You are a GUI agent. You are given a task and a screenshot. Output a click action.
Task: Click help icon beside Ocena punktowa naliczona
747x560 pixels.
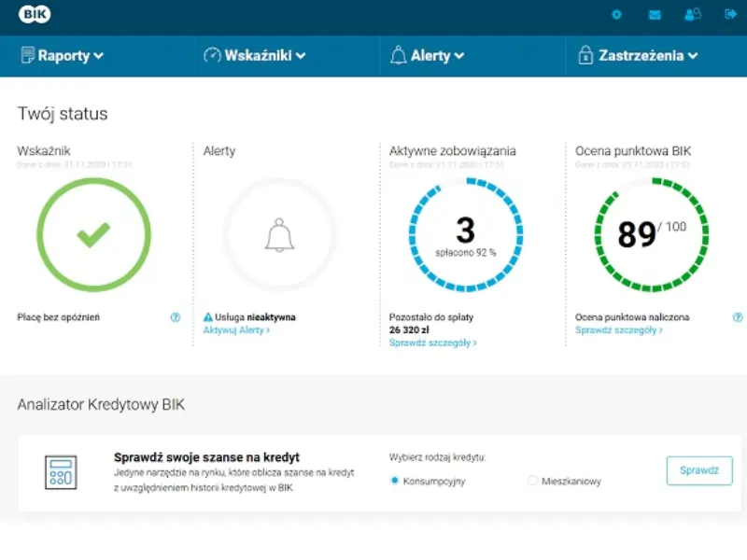pyautogui.click(x=738, y=317)
